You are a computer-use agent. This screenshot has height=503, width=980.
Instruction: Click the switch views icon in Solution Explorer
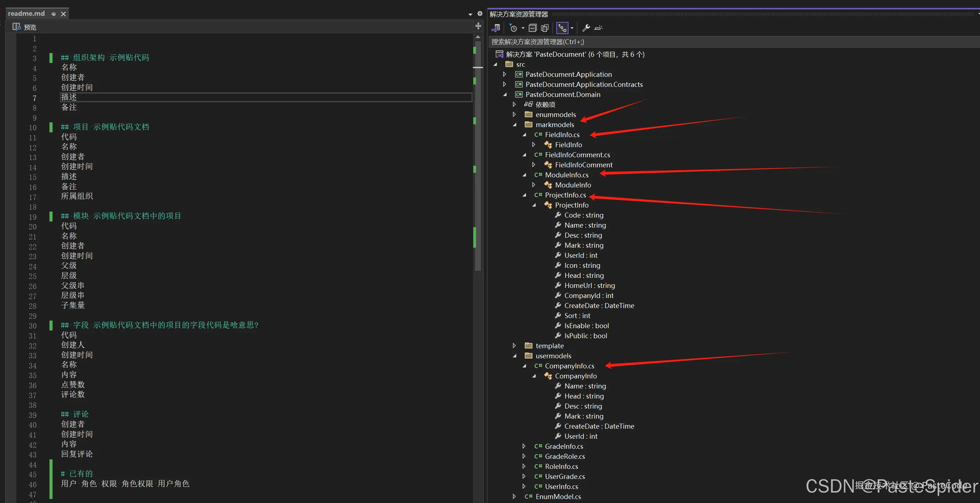pyautogui.click(x=496, y=28)
